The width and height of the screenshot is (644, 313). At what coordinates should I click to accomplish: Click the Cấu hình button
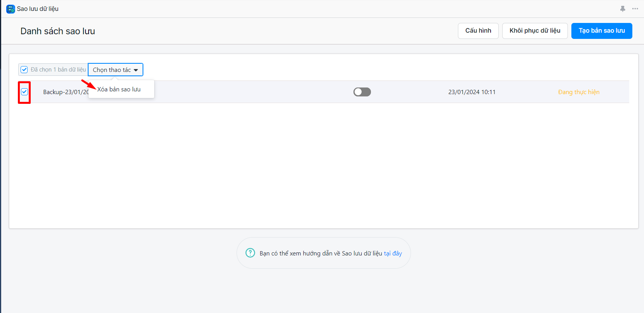(x=478, y=31)
